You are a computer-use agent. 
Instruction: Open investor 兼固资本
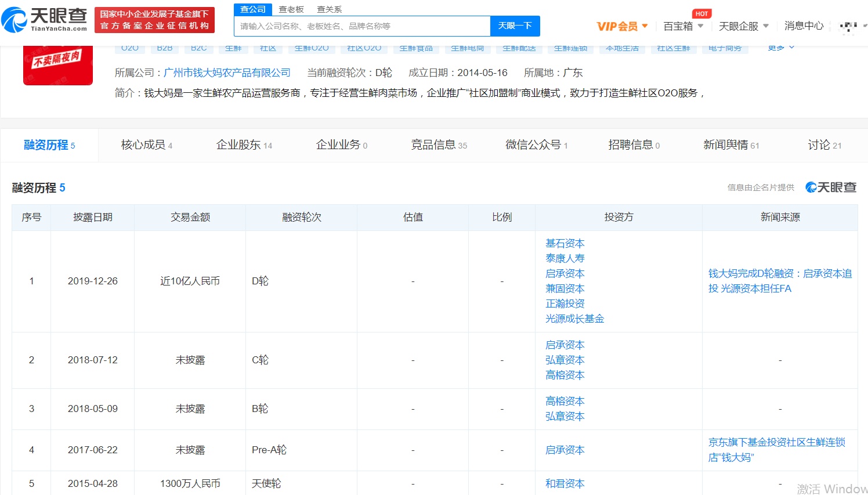565,289
